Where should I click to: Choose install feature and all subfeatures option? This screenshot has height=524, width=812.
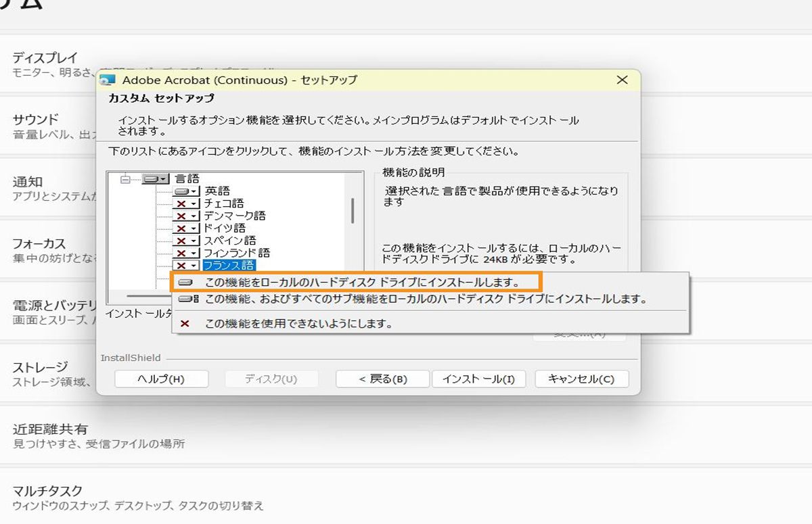pos(430,298)
